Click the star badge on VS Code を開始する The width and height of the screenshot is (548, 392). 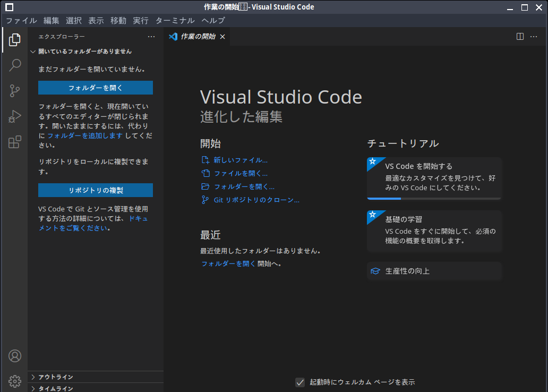pyautogui.click(x=373, y=161)
